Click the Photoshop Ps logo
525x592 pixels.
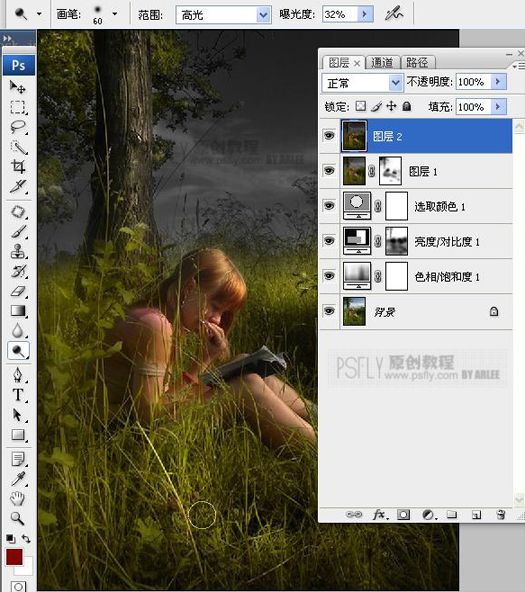[x=18, y=65]
